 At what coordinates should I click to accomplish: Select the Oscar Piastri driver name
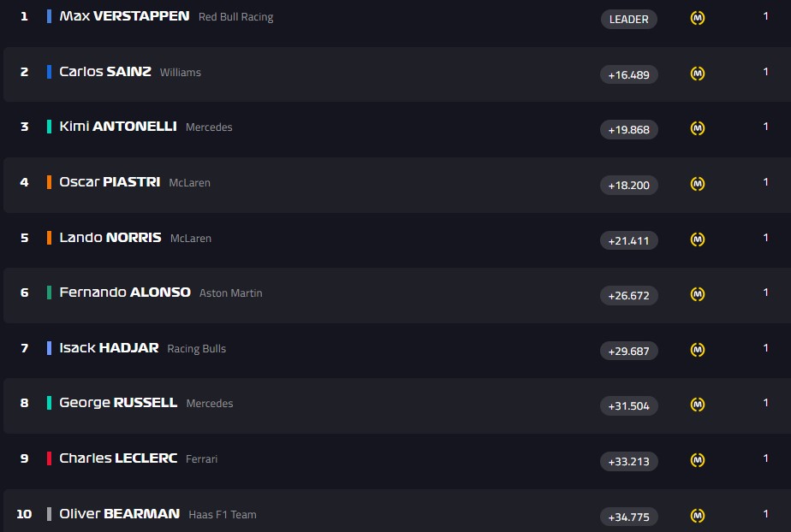coord(110,182)
